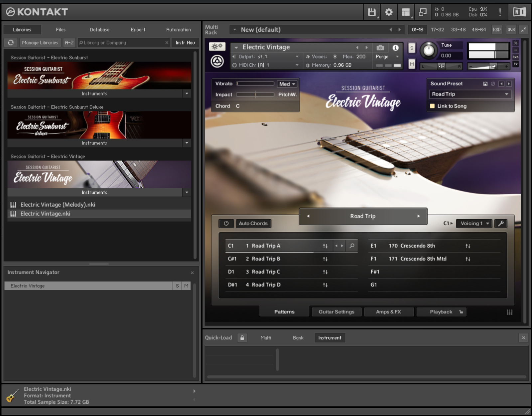Toggle the Instr Nav button

pyautogui.click(x=185, y=43)
